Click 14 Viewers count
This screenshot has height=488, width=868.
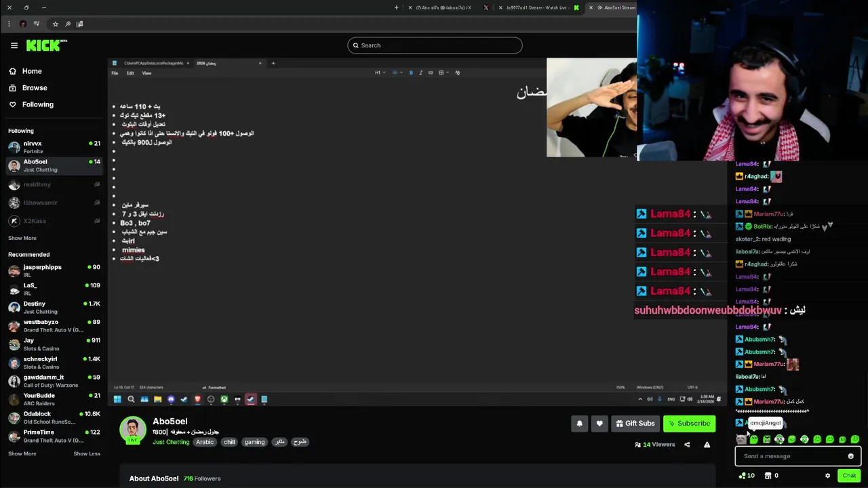654,445
